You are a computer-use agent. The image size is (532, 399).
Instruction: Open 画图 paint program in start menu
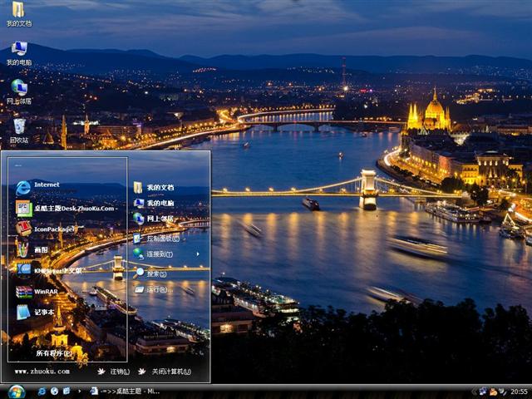32,249
